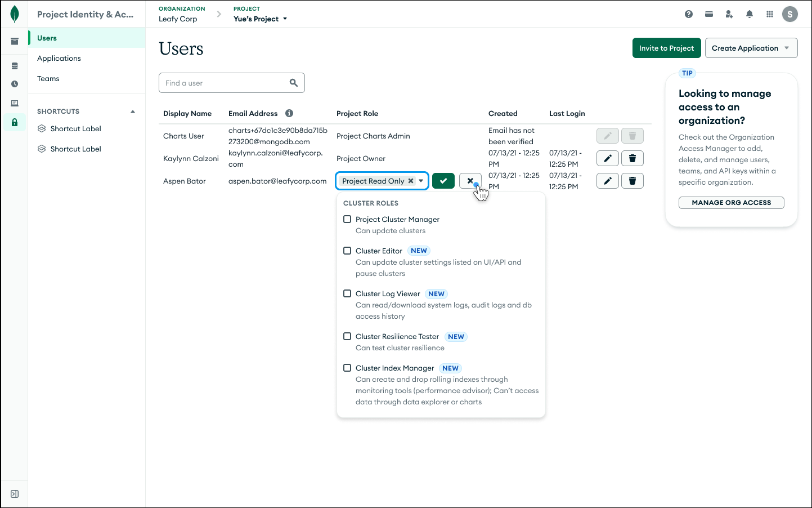812x508 pixels.
Task: Confirm role change with green checkmark
Action: 443,181
